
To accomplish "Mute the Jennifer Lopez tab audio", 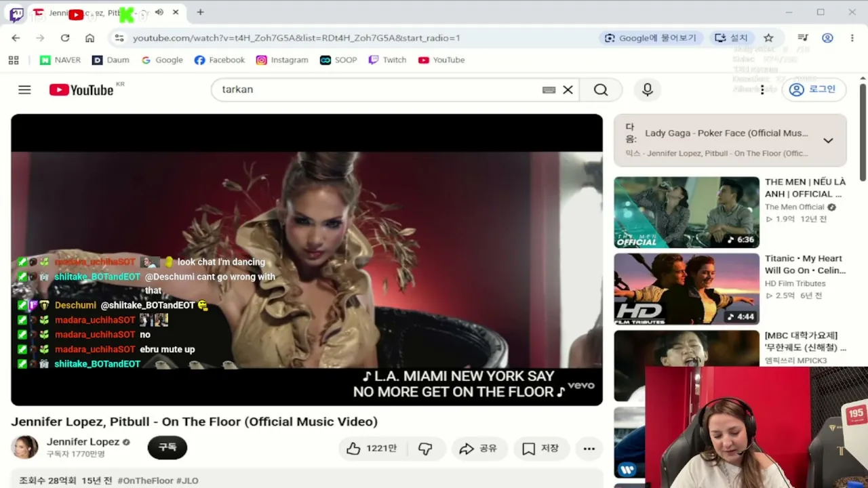I will (x=159, y=12).
